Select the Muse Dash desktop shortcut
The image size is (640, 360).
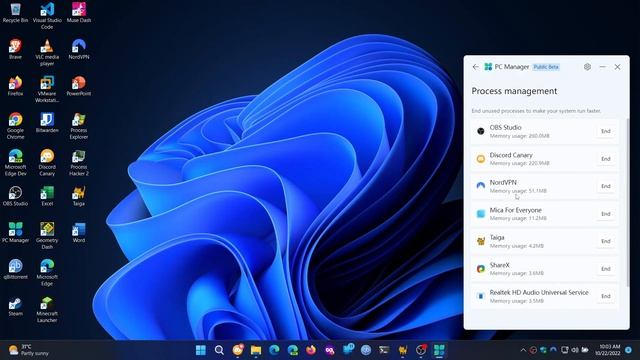(79, 12)
